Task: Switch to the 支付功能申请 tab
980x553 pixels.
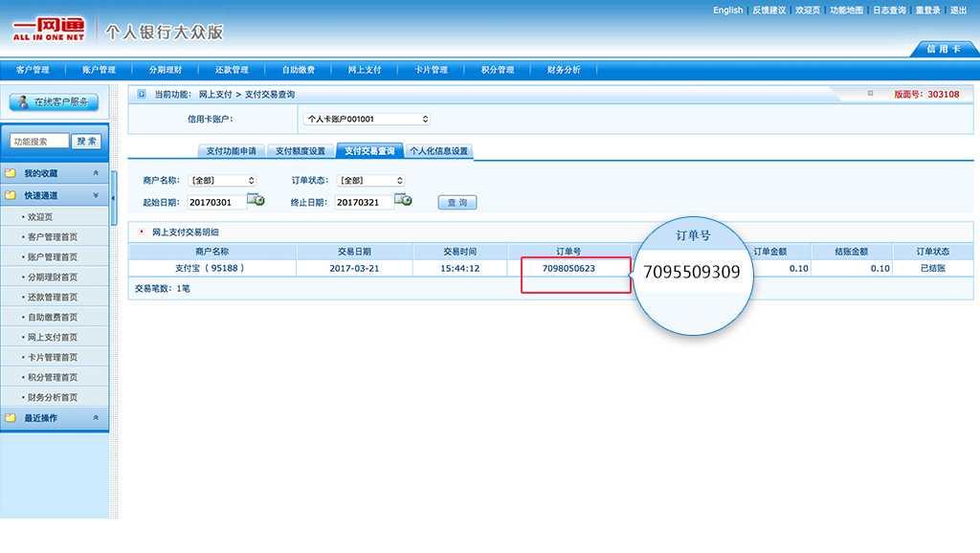Action: tap(231, 151)
